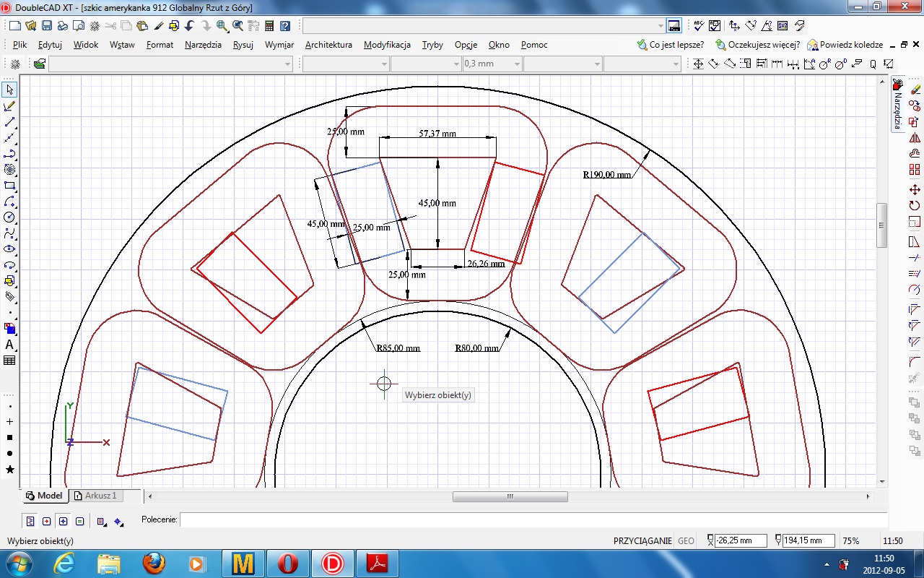This screenshot has width=924, height=578.
Task: Click the Polecenie command input field
Action: coord(531,520)
